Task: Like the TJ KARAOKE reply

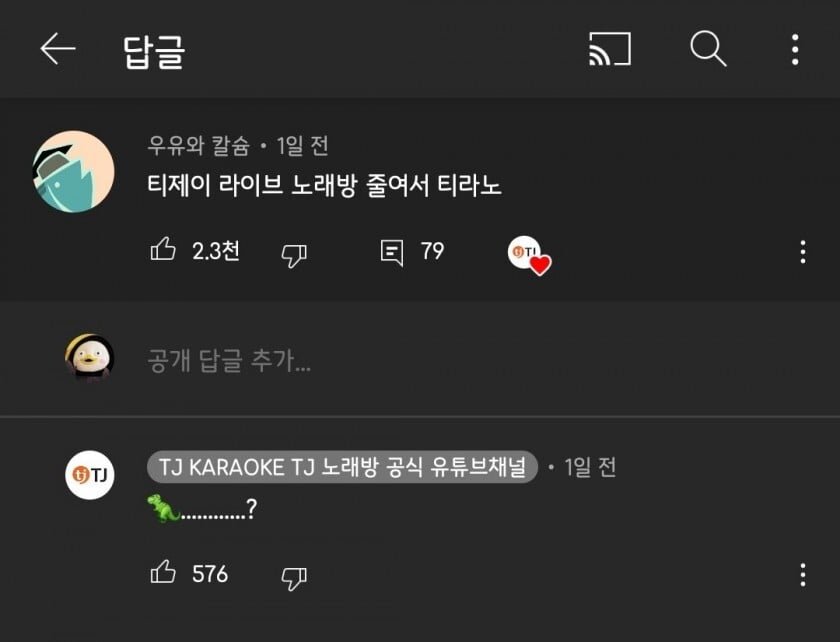Action: coord(163,572)
